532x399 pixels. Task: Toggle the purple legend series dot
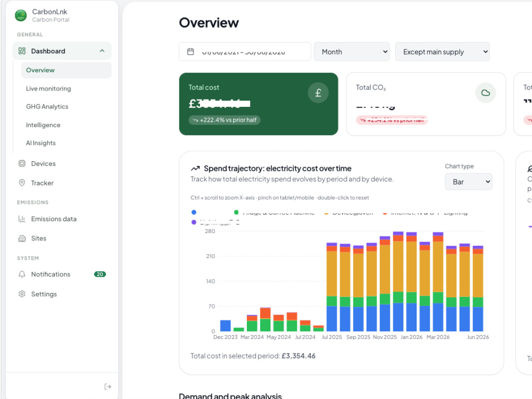point(194,222)
